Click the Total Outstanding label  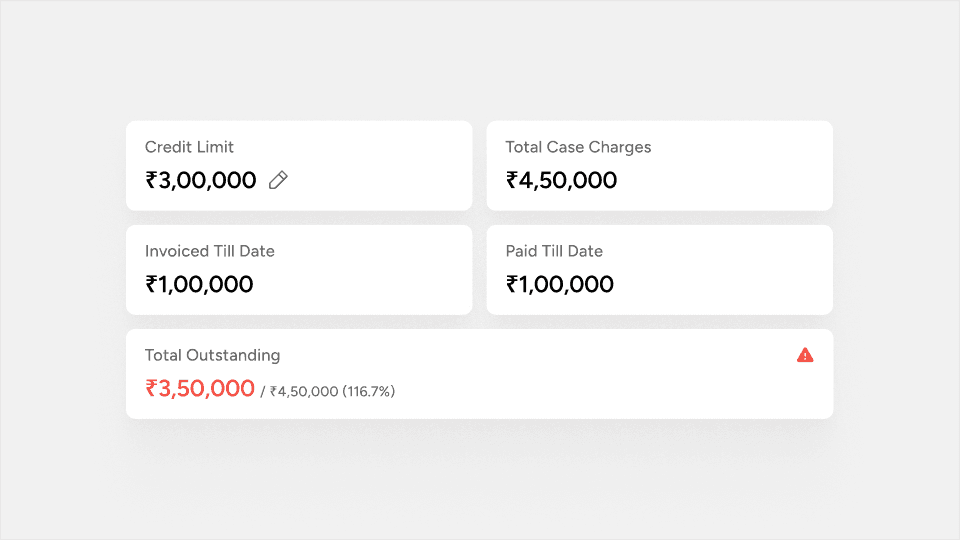click(x=212, y=355)
